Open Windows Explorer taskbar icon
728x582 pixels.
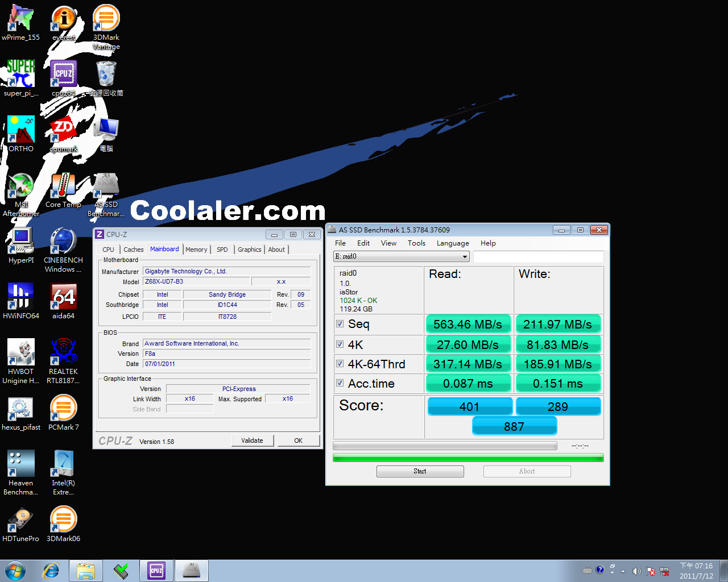point(86,571)
